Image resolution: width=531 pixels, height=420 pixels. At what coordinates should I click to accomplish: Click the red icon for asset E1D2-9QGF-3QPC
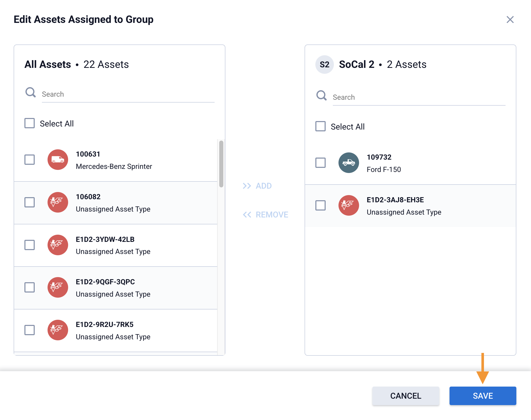pos(58,287)
